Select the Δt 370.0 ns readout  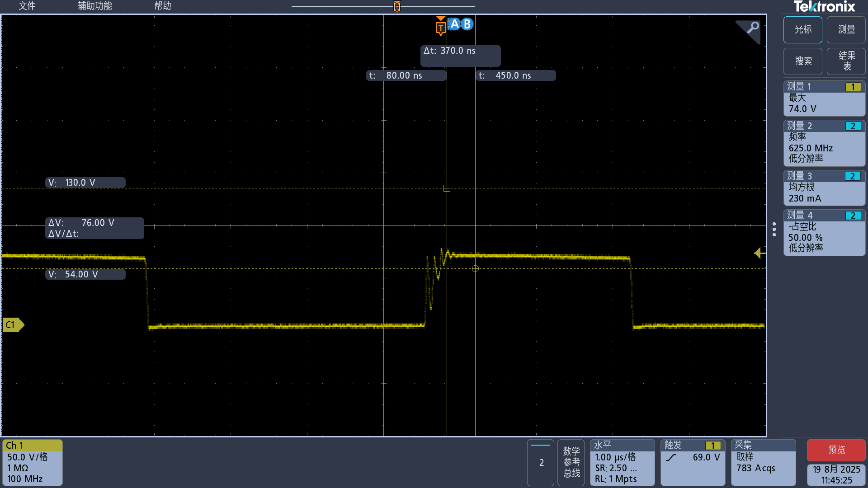click(460, 56)
